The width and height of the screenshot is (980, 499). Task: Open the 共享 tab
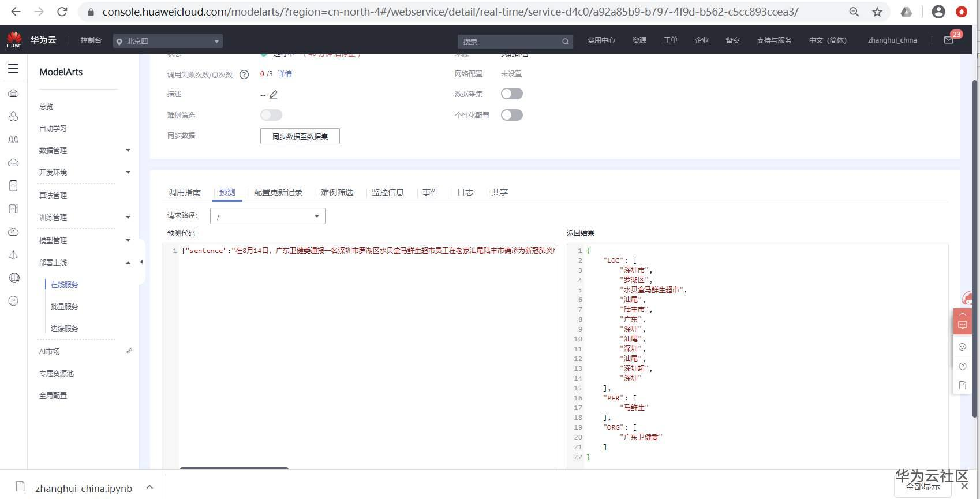[x=500, y=192]
